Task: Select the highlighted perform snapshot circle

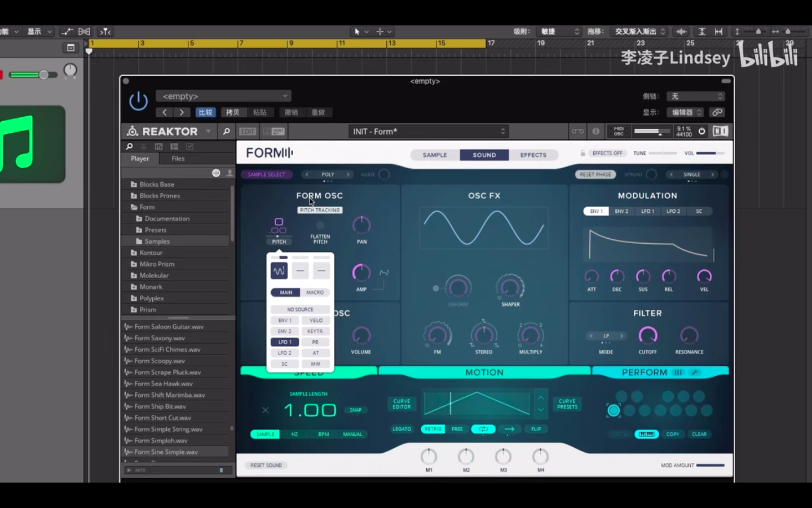Action: point(614,410)
